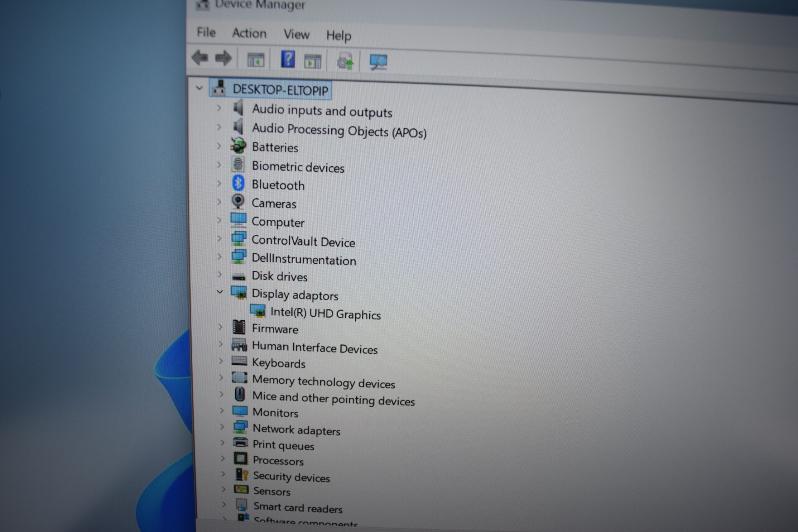The height and width of the screenshot is (532, 798).
Task: Click the Processors chip icon
Action: [x=241, y=458]
